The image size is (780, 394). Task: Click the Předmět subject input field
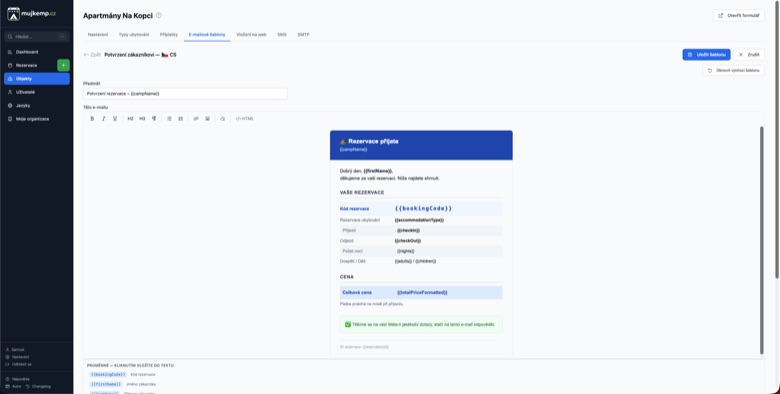(x=185, y=94)
